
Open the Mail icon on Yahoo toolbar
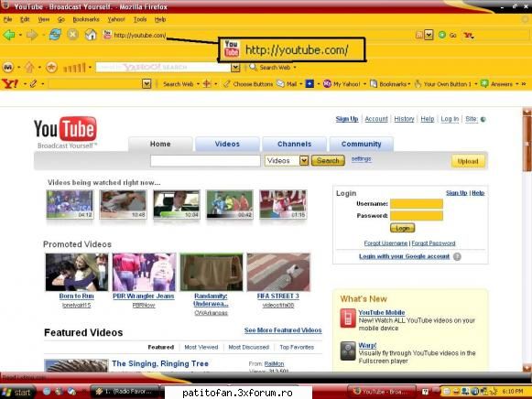tap(280, 83)
